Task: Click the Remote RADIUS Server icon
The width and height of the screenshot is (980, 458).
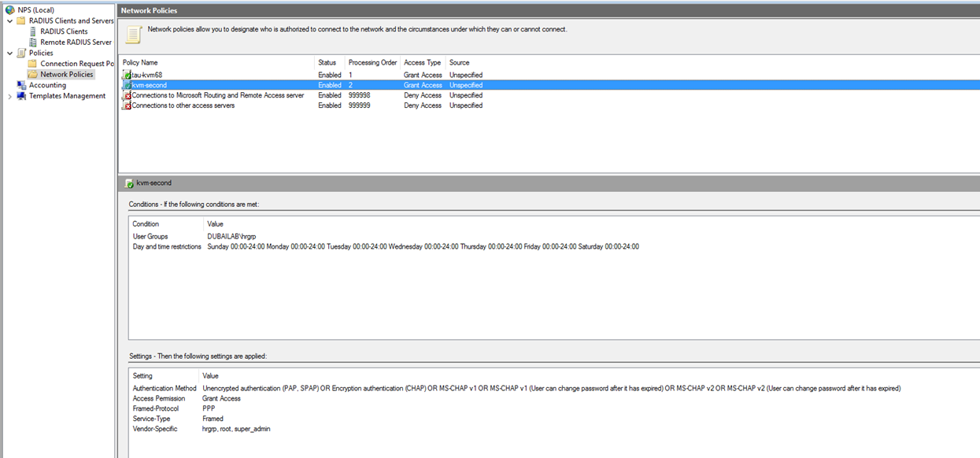Action: click(33, 42)
